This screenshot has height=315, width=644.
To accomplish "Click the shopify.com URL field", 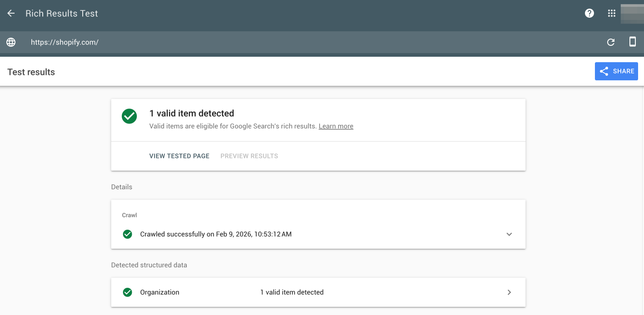I will tap(65, 42).
